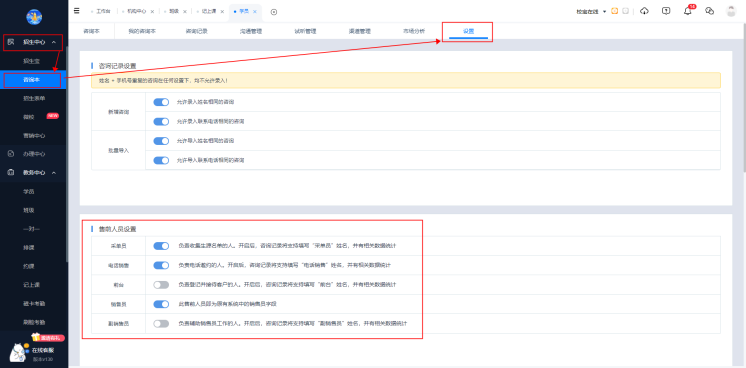This screenshot has height=368, width=746.
Task: Open 刷脸考勤 in the sidebar
Action: point(34,322)
